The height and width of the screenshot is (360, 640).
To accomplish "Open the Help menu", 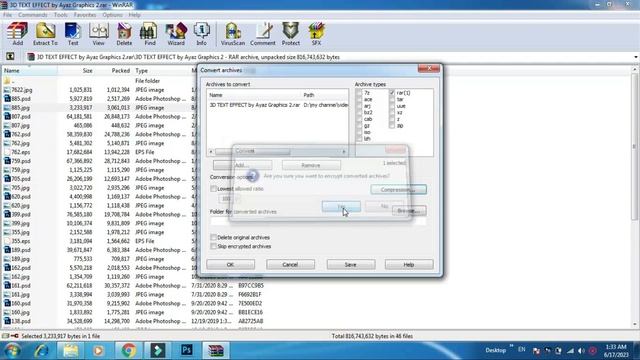I will (134, 15).
